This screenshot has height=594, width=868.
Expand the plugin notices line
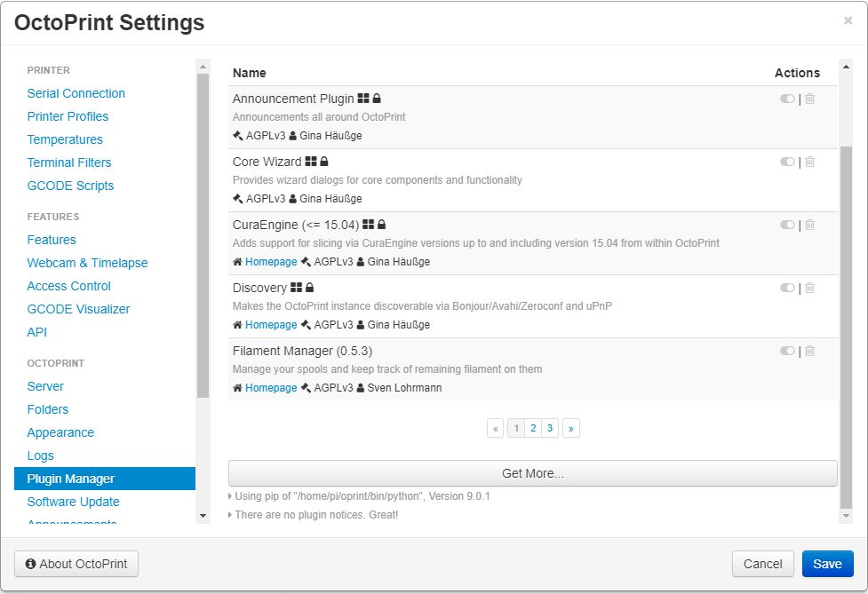pyautogui.click(x=314, y=515)
